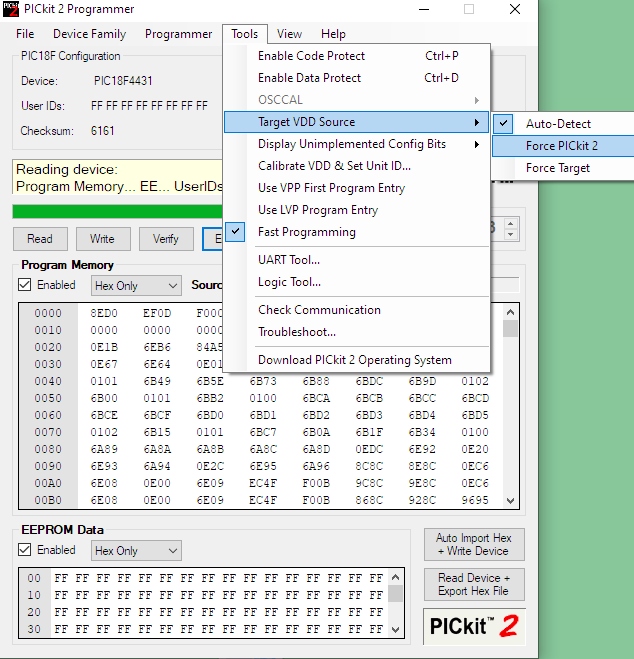Viewport: 634px width, 659px height.
Task: Open the UART Tool
Action: pyautogui.click(x=356, y=260)
